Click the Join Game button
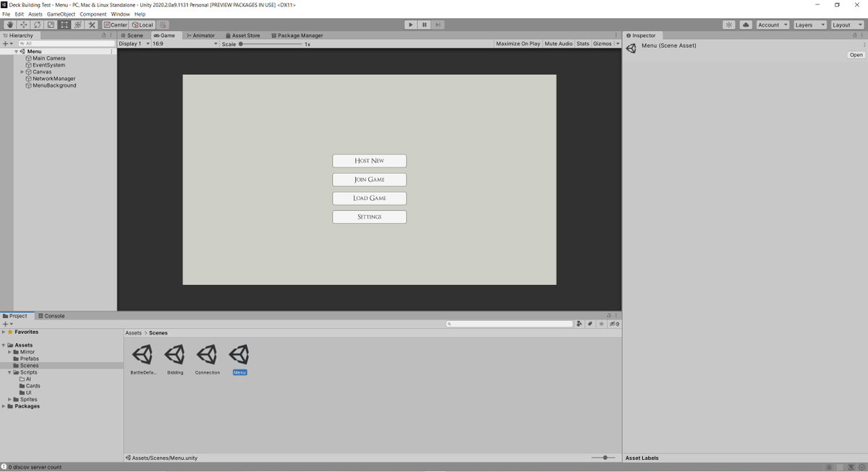 (370, 179)
